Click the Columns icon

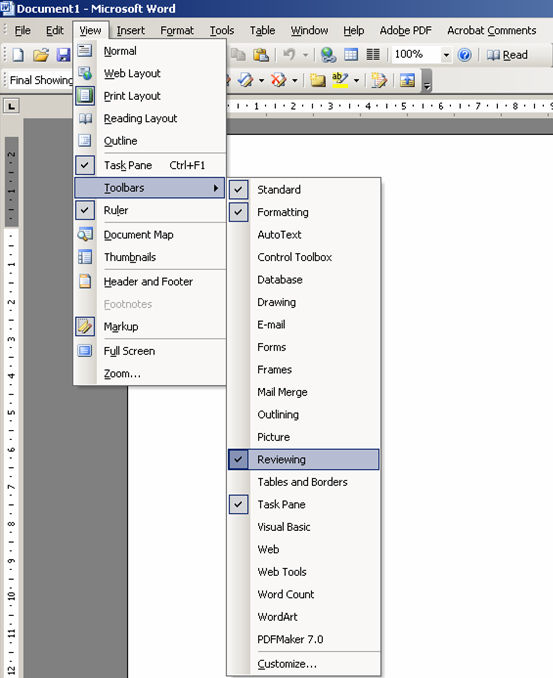373,55
